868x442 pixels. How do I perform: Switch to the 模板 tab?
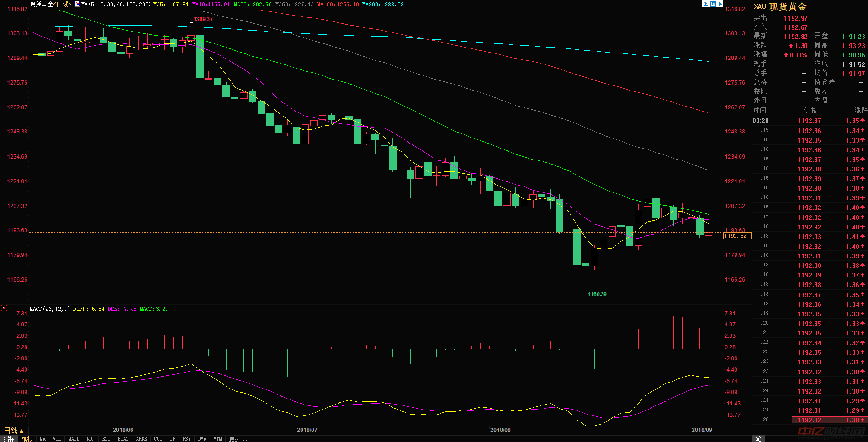27,439
